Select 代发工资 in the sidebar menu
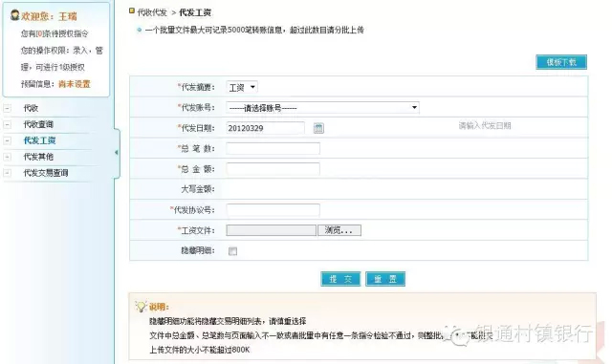The height and width of the screenshot is (364, 612). pyautogui.click(x=39, y=140)
